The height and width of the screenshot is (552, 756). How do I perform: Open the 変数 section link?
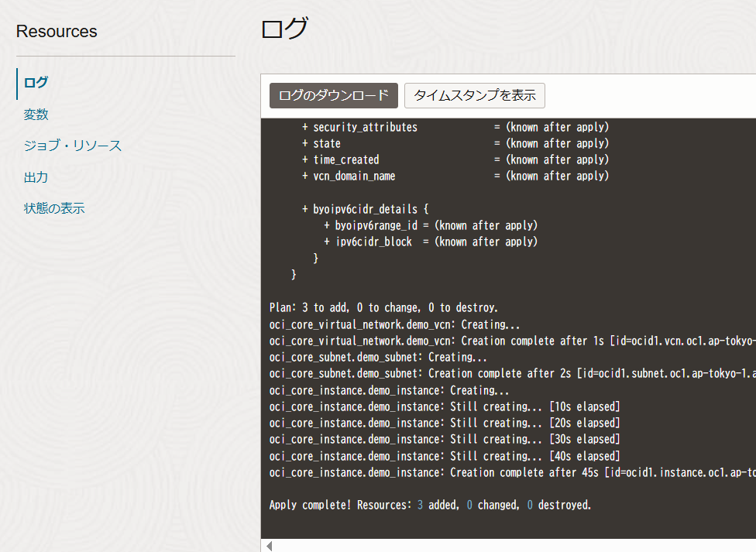click(36, 115)
